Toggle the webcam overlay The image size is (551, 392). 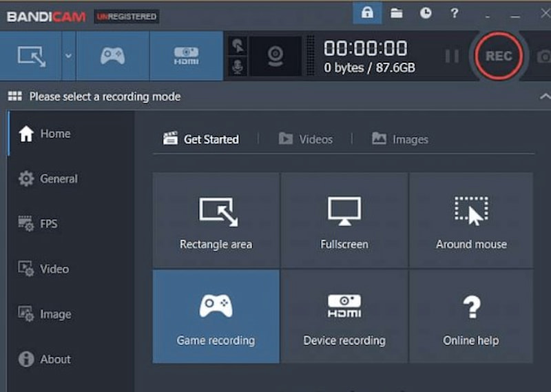click(x=275, y=56)
